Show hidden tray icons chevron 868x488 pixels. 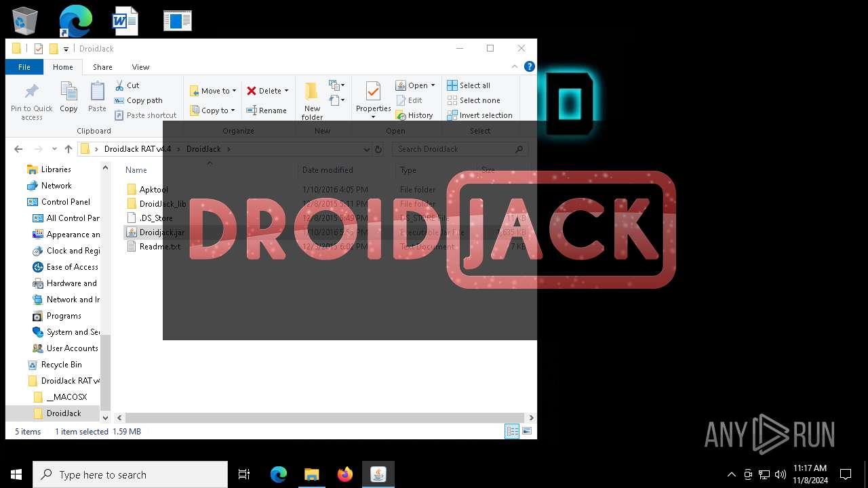[x=731, y=474]
